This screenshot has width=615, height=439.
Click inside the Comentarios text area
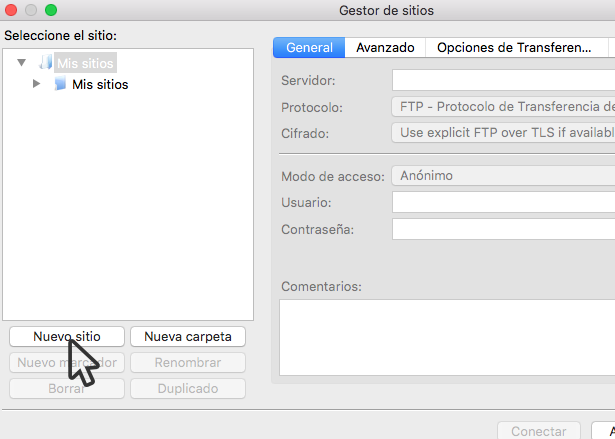(447, 336)
